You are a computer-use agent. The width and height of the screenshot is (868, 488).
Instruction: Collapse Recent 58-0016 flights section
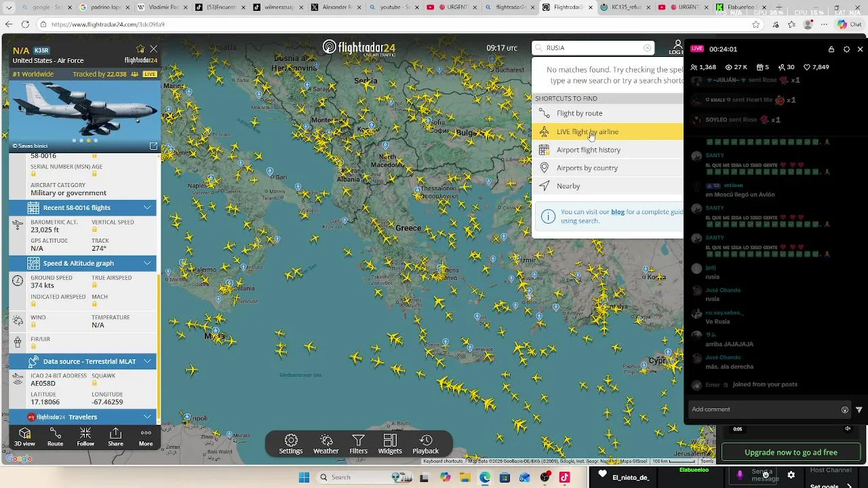(x=147, y=207)
